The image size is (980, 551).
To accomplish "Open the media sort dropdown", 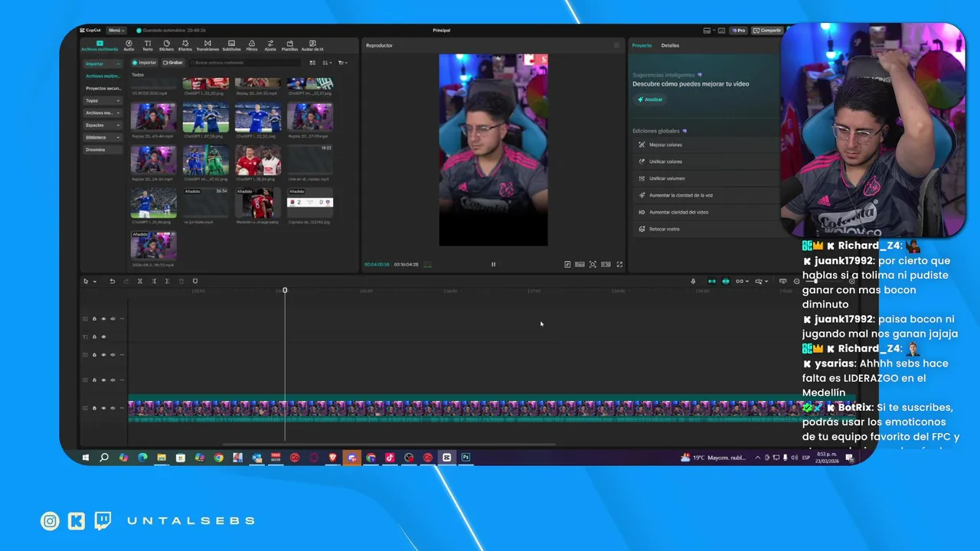I will [x=327, y=63].
